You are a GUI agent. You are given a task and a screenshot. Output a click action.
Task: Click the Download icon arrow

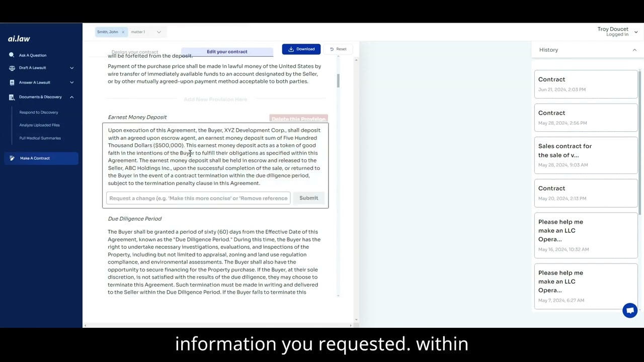click(x=291, y=49)
